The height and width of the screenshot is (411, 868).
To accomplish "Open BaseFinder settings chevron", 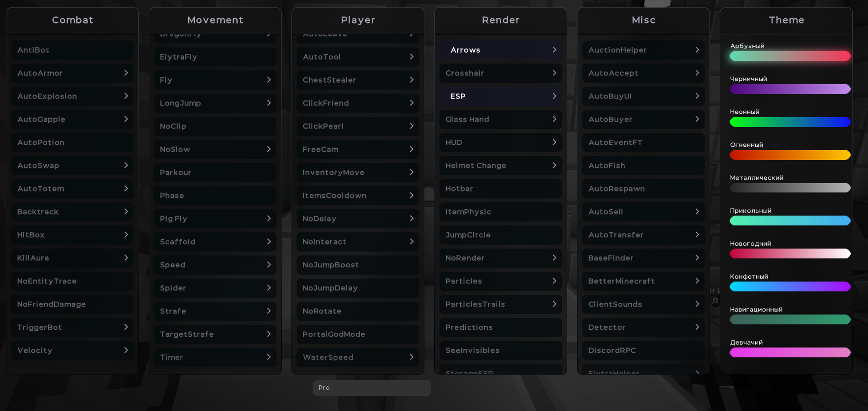I will [697, 257].
